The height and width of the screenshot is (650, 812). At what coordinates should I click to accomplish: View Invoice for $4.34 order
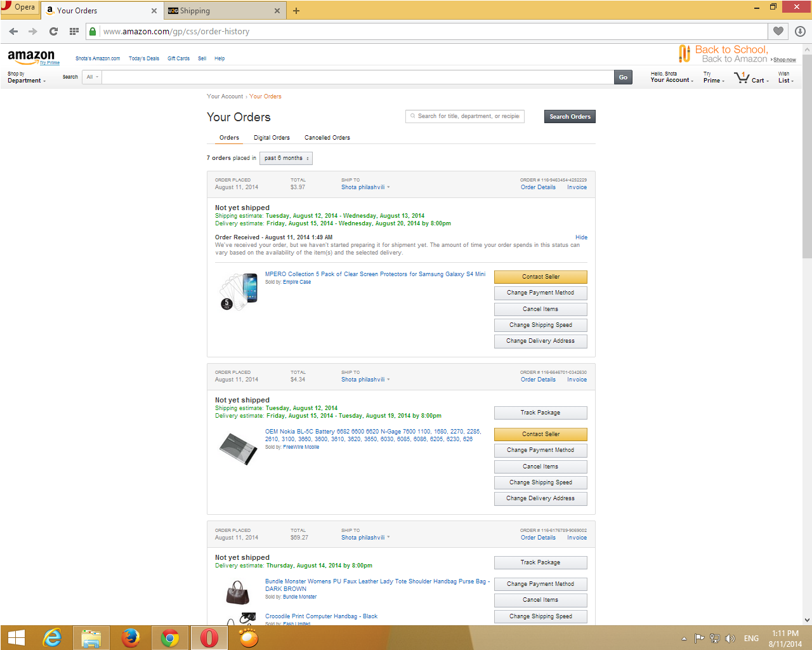[x=577, y=380]
